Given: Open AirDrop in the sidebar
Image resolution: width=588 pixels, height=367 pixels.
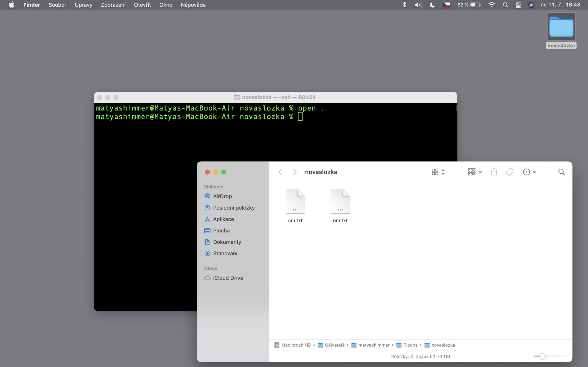Looking at the screenshot, I should pos(222,196).
